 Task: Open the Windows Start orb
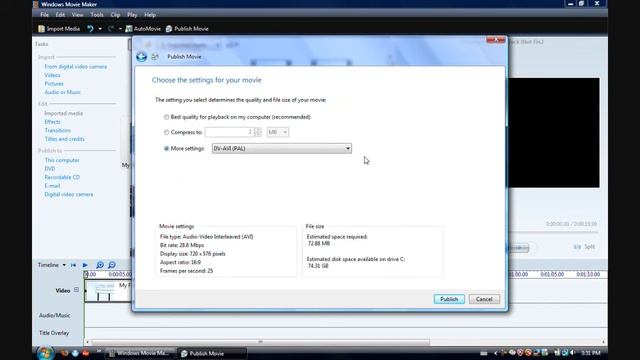pyautogui.click(x=45, y=353)
